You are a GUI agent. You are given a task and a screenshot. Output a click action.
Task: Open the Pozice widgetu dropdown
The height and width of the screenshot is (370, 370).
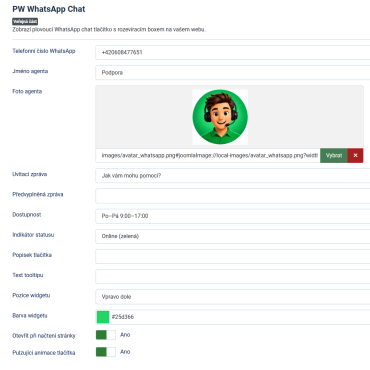click(233, 297)
